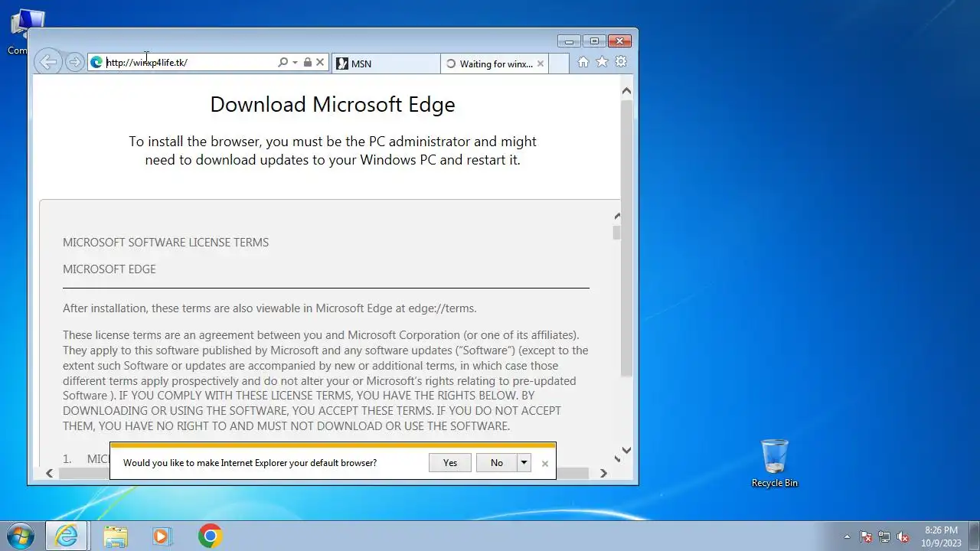Click the page vertical scrollbar up arrow
Screen dimensions: 980x551
tap(626, 90)
